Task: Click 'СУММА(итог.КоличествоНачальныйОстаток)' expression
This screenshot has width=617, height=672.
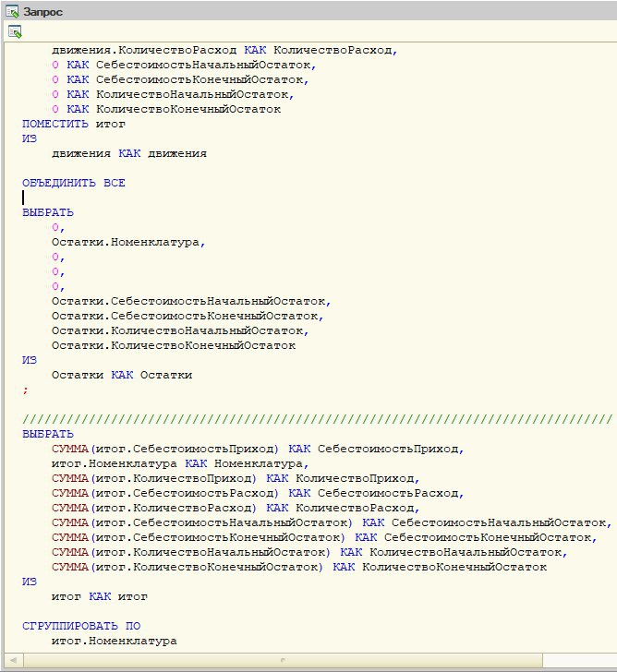Action: click(x=191, y=552)
